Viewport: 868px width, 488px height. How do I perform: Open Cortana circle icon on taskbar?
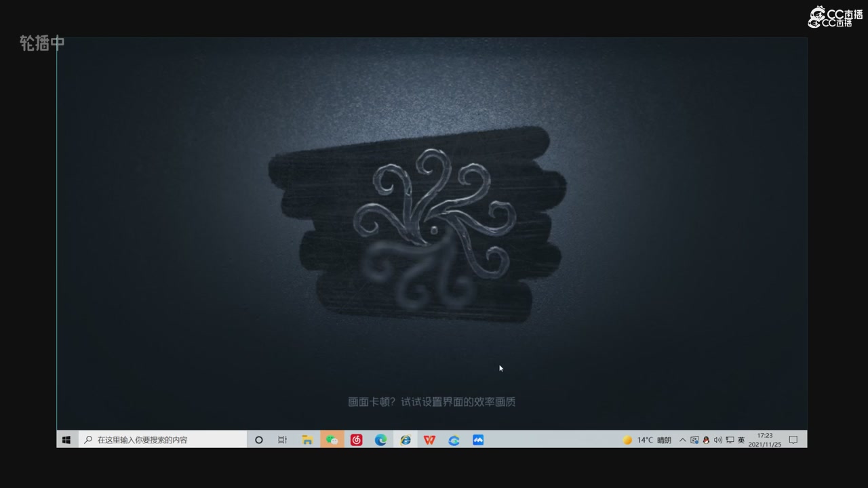pyautogui.click(x=258, y=440)
